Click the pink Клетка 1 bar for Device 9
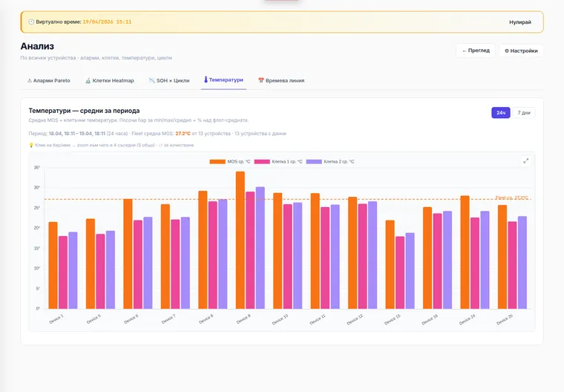This screenshot has height=392, width=564. click(x=250, y=250)
